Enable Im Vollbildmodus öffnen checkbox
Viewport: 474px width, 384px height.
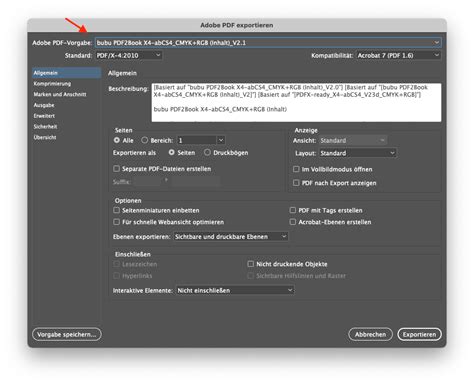(296, 169)
